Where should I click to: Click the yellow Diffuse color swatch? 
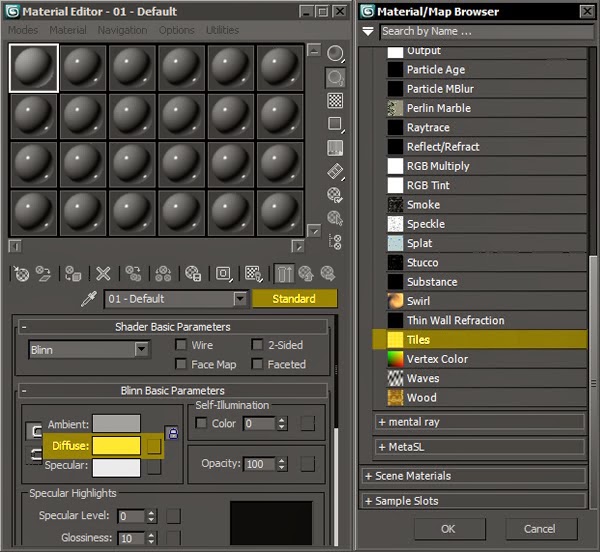click(x=116, y=446)
